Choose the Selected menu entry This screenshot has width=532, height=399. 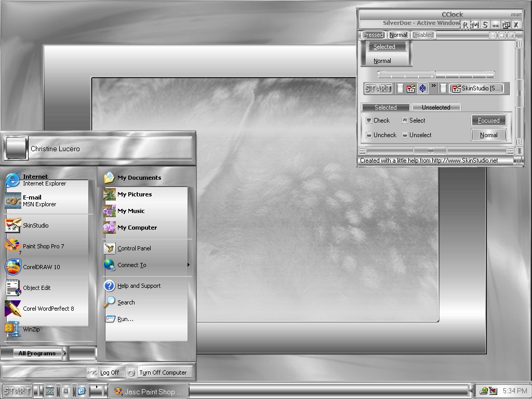[384, 47]
